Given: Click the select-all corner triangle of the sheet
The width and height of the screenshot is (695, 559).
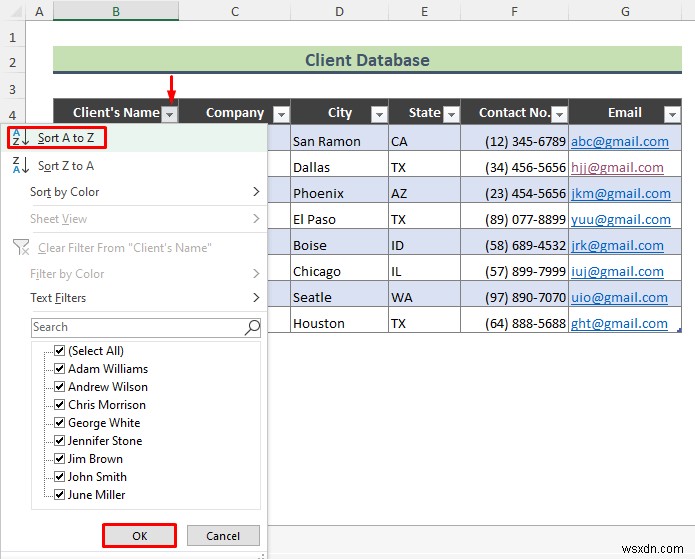Looking at the screenshot, I should (x=16, y=12).
